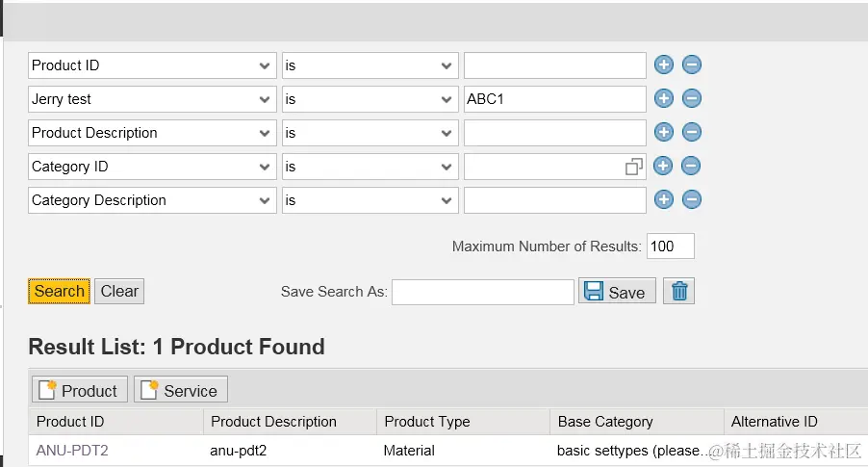The width and height of the screenshot is (868, 467).
Task: Add a search row after Product ID
Action: pos(664,65)
